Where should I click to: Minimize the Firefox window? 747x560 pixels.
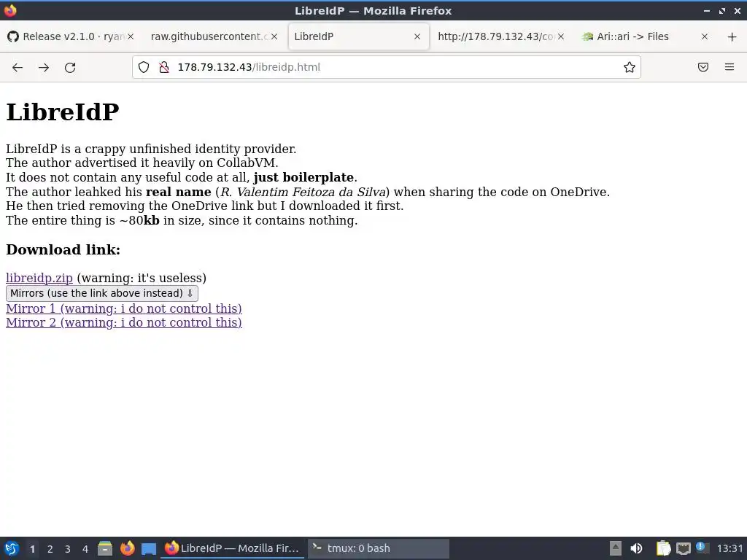coord(707,10)
